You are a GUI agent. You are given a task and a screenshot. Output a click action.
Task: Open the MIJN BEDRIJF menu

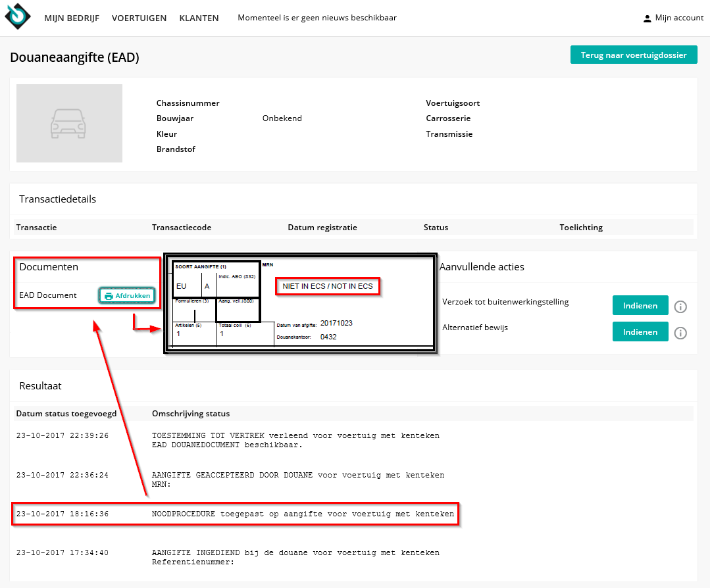click(72, 18)
